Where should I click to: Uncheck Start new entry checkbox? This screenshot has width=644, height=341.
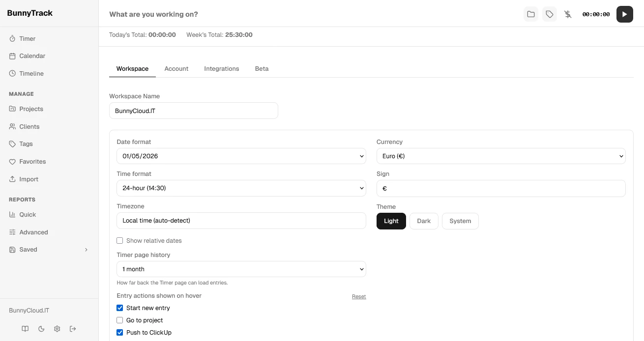(119, 308)
